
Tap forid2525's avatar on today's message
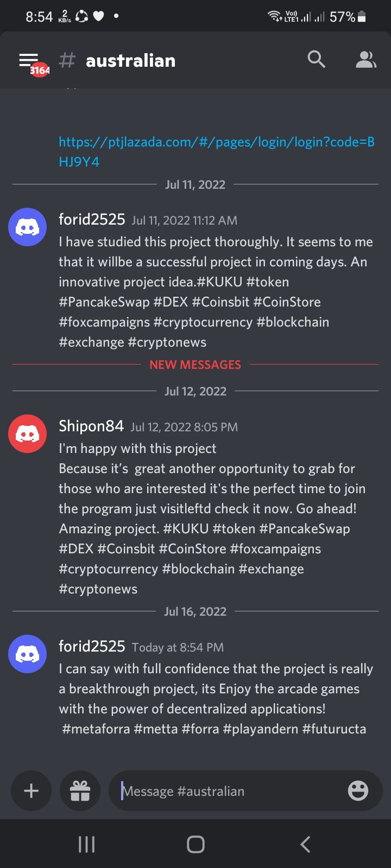coord(27,654)
